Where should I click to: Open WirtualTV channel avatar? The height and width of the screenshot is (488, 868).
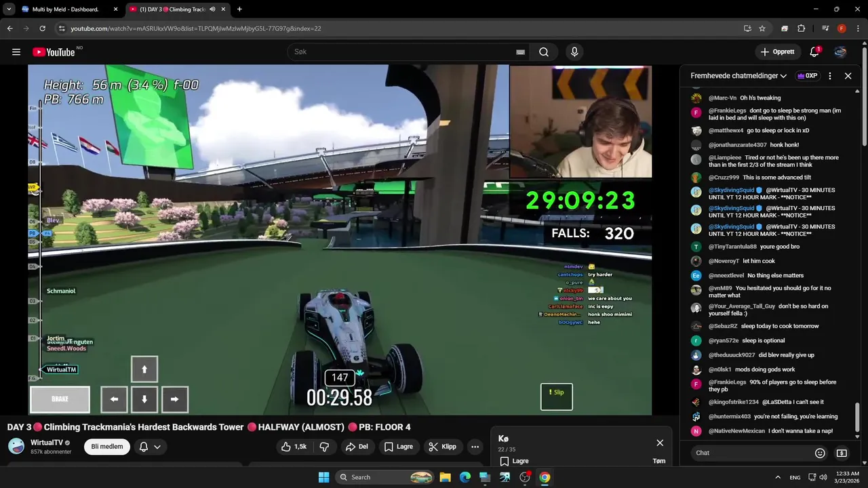click(16, 446)
